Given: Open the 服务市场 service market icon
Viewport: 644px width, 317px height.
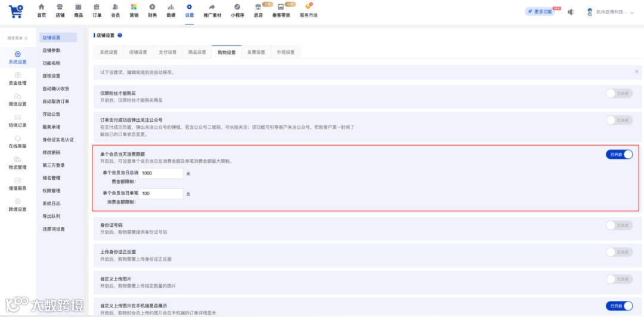Looking at the screenshot, I should [x=308, y=7].
